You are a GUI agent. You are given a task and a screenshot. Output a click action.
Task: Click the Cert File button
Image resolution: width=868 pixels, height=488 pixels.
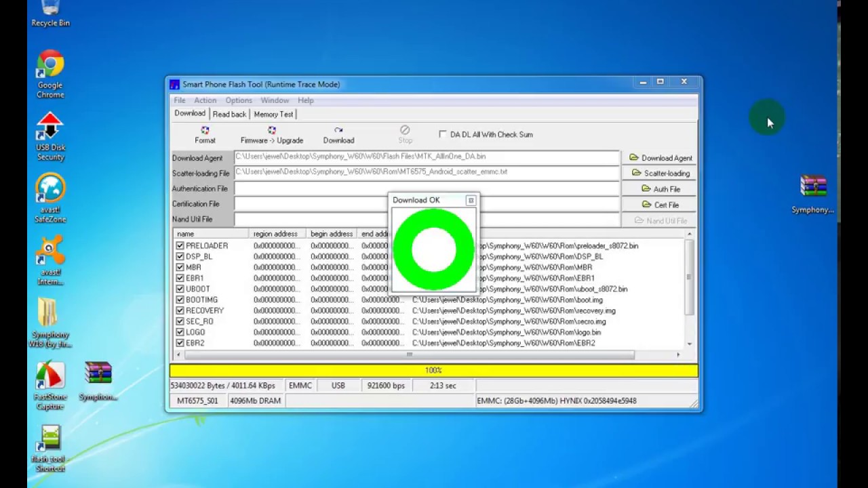tap(660, 205)
